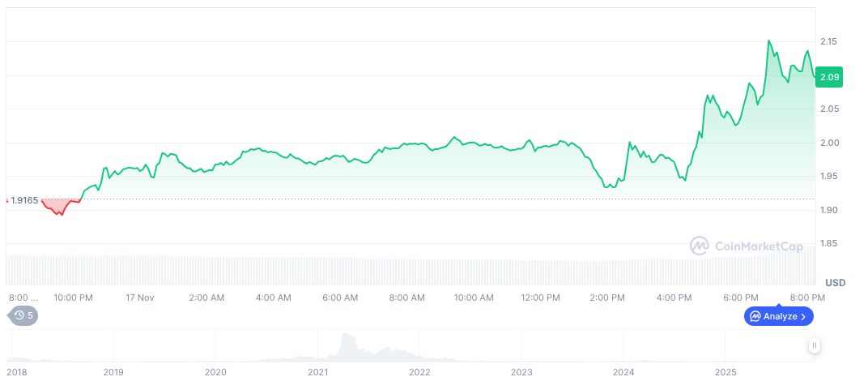Select 2021 on the year timeline

[318, 372]
